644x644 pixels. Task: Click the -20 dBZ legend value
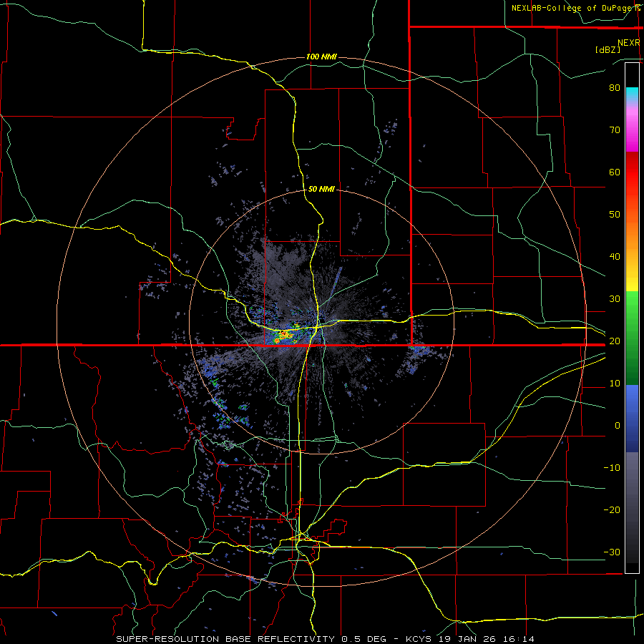click(x=612, y=510)
